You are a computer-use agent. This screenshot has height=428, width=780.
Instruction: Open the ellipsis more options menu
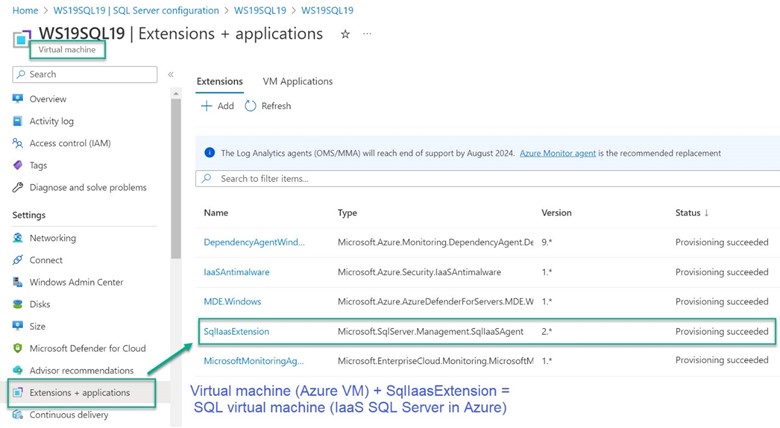click(x=367, y=34)
